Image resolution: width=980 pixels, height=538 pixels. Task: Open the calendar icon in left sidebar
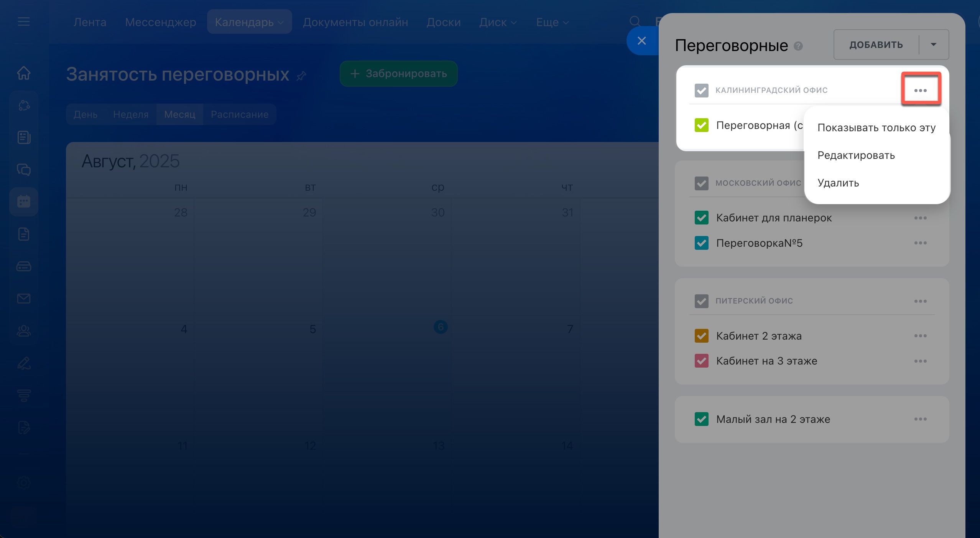pos(24,201)
